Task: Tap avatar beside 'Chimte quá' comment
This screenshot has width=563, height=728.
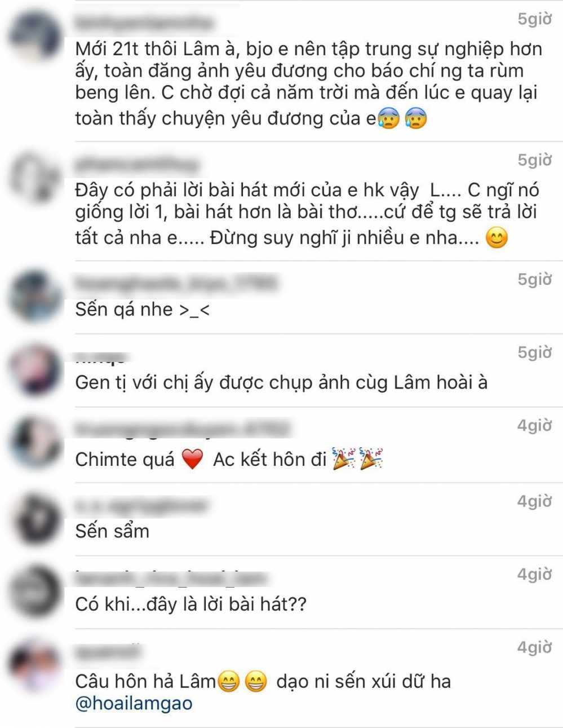Action: click(x=35, y=443)
